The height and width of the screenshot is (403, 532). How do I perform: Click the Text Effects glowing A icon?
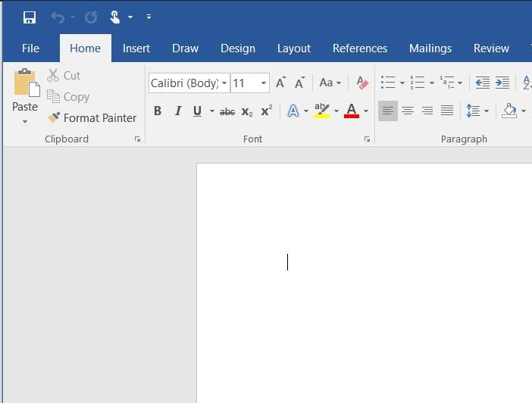click(x=293, y=111)
